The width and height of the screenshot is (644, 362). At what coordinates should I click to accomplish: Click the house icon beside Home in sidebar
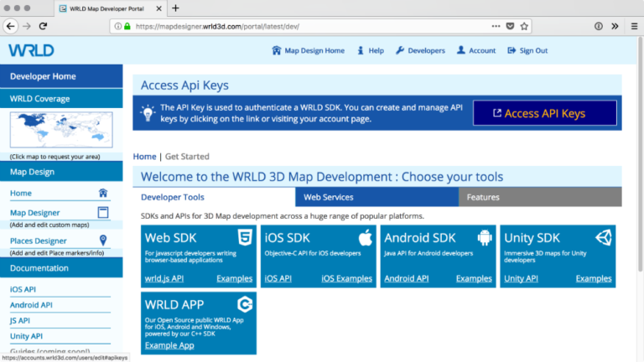(103, 193)
